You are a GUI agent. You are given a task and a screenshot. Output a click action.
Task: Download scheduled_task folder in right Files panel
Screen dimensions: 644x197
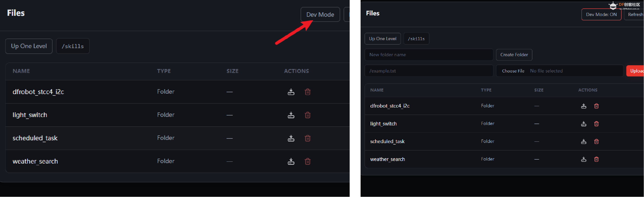point(584,141)
